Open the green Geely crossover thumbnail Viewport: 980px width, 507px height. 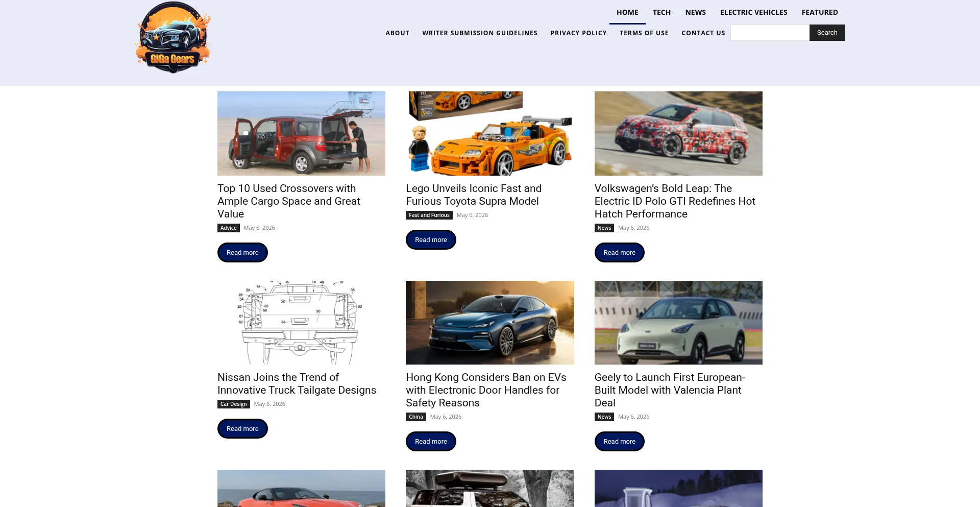coord(678,323)
